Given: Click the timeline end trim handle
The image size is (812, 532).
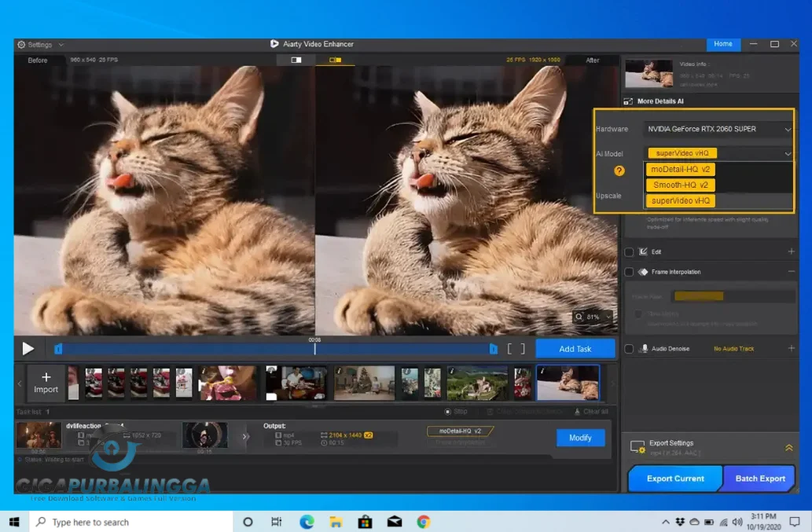Looking at the screenshot, I should pos(493,350).
